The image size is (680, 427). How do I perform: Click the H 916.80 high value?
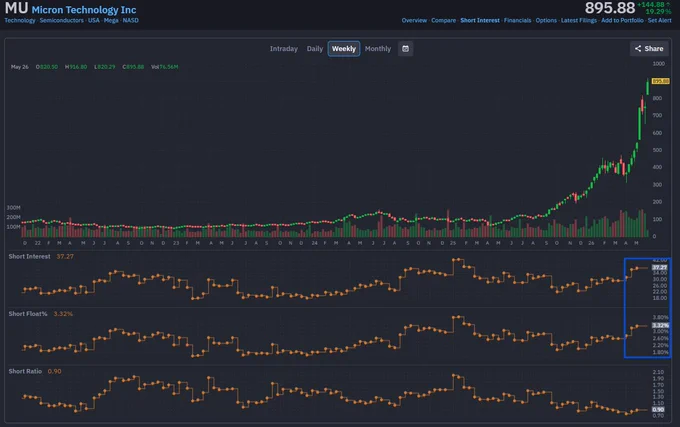coord(76,67)
